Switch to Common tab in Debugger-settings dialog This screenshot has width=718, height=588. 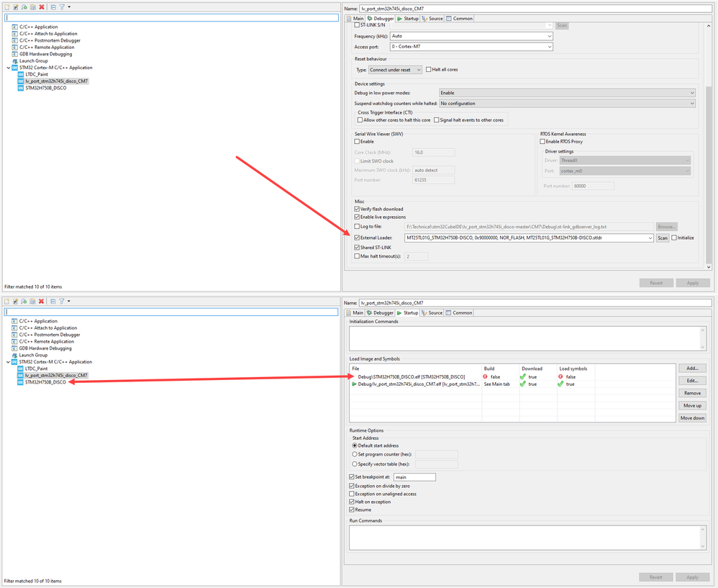[459, 19]
